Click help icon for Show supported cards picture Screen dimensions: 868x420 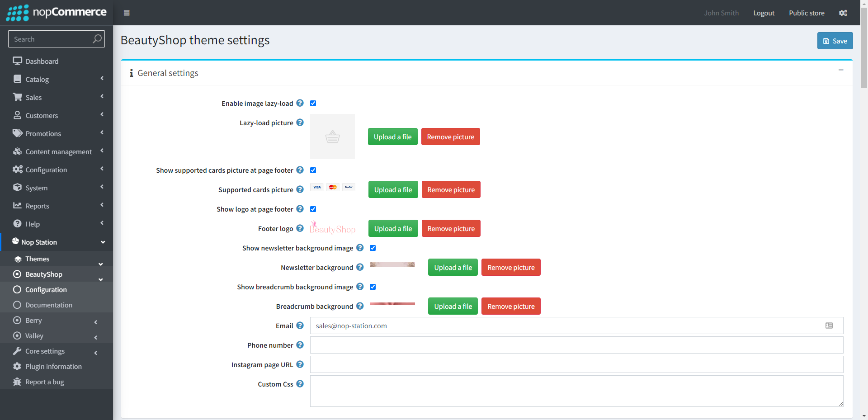(x=300, y=170)
